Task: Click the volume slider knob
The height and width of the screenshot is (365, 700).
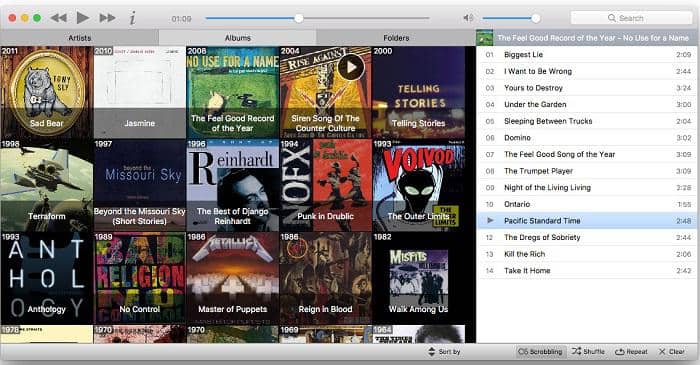Action: pyautogui.click(x=536, y=18)
